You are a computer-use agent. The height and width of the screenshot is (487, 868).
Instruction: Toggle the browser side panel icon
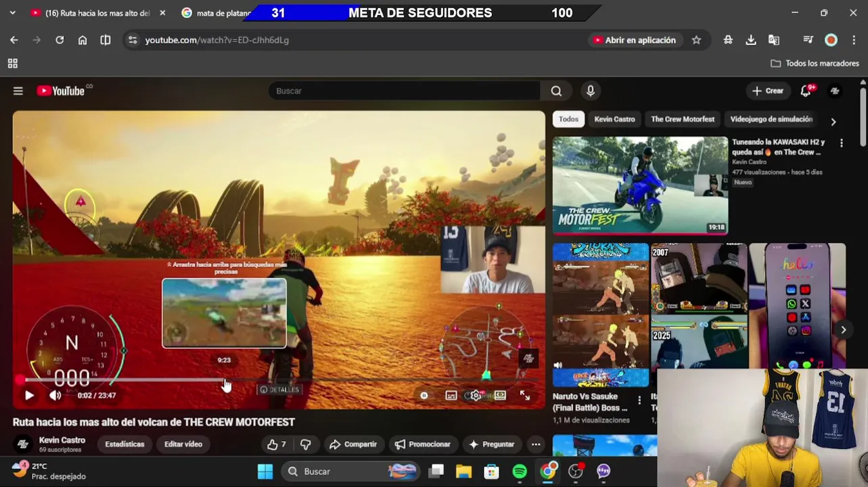[x=106, y=40]
